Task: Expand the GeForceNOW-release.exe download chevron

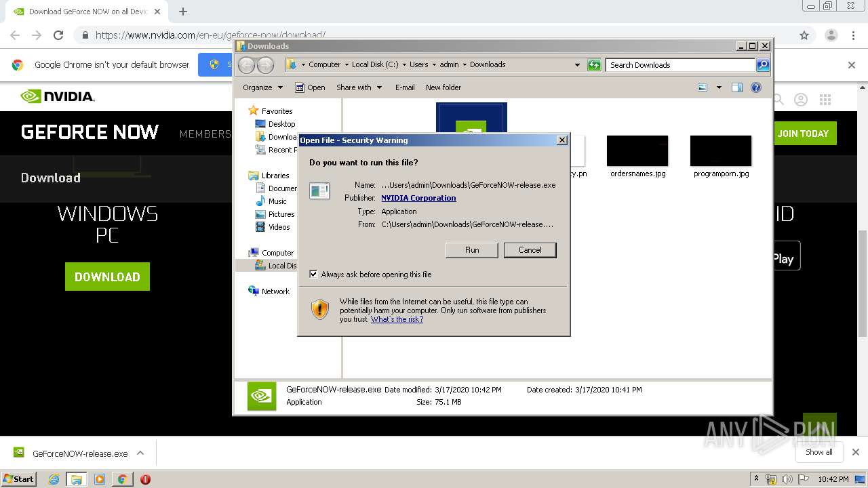Action: tap(140, 453)
